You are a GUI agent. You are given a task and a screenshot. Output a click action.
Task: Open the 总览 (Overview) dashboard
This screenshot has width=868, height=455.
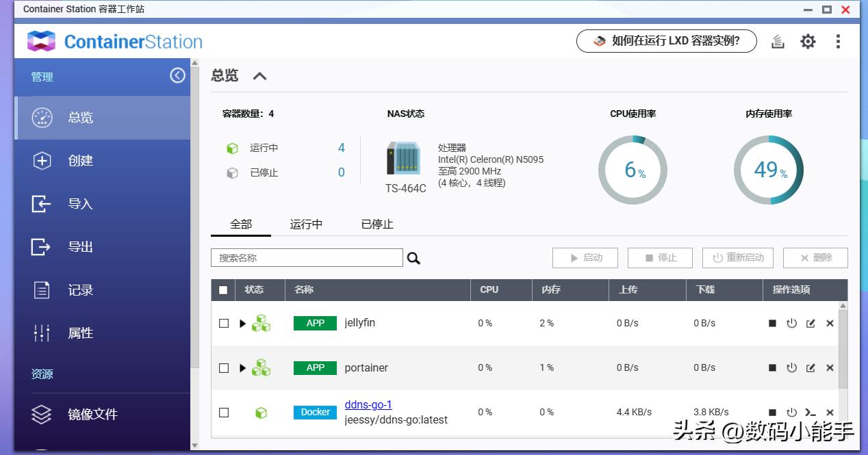[x=80, y=118]
